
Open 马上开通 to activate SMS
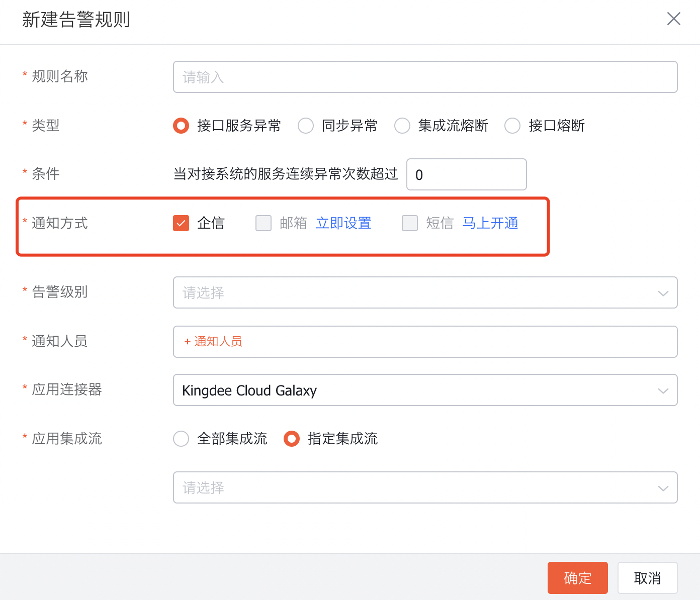point(490,223)
